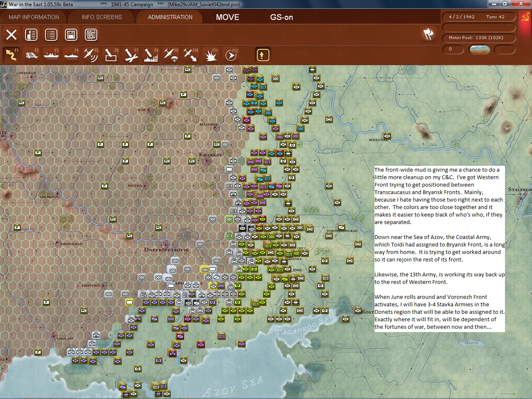Image resolution: width=532 pixels, height=399 pixels.
Task: Click the weather landscape thumbnail
Action: (479, 49)
